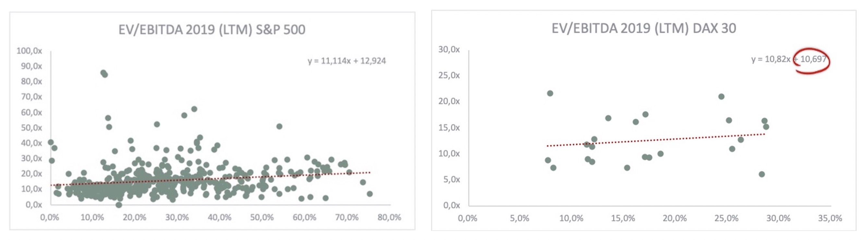This screenshot has width=868, height=240.
Task: Select the red dotted trendline in DAX 30 chart
Action: click(x=656, y=140)
